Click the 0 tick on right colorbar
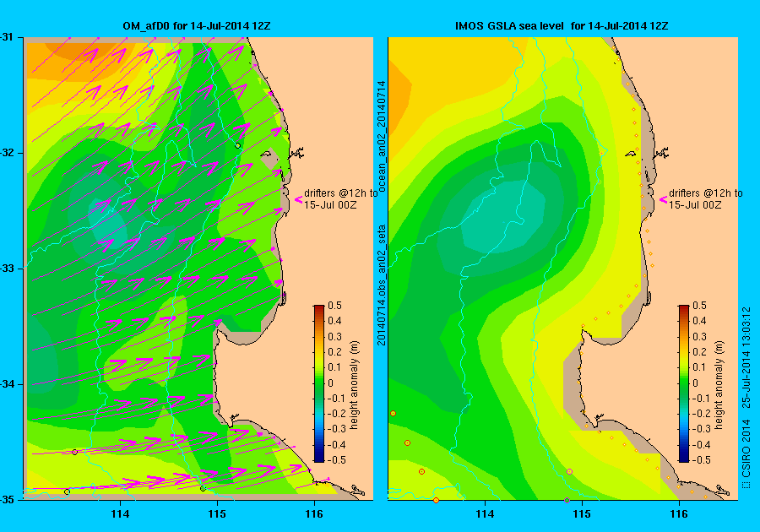 tap(696, 383)
